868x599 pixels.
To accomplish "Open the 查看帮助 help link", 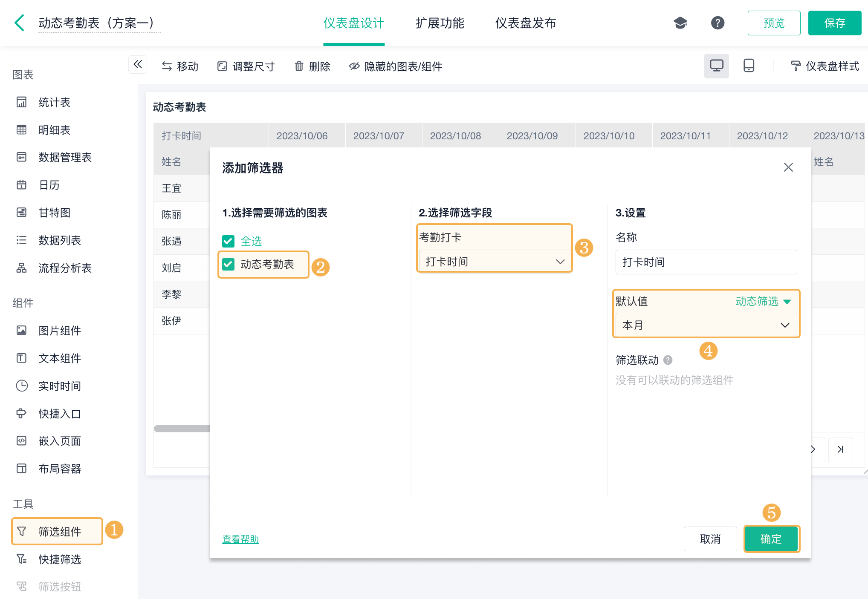I will pos(240,539).
